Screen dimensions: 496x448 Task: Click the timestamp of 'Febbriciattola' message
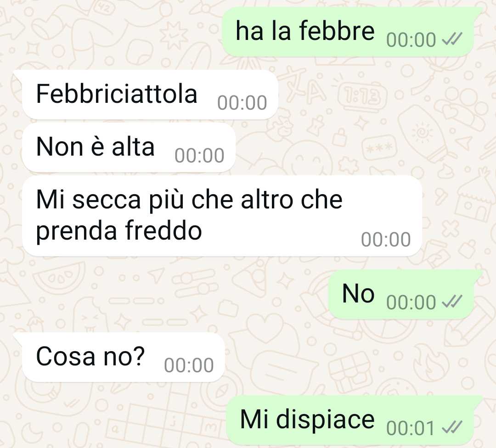(x=242, y=103)
